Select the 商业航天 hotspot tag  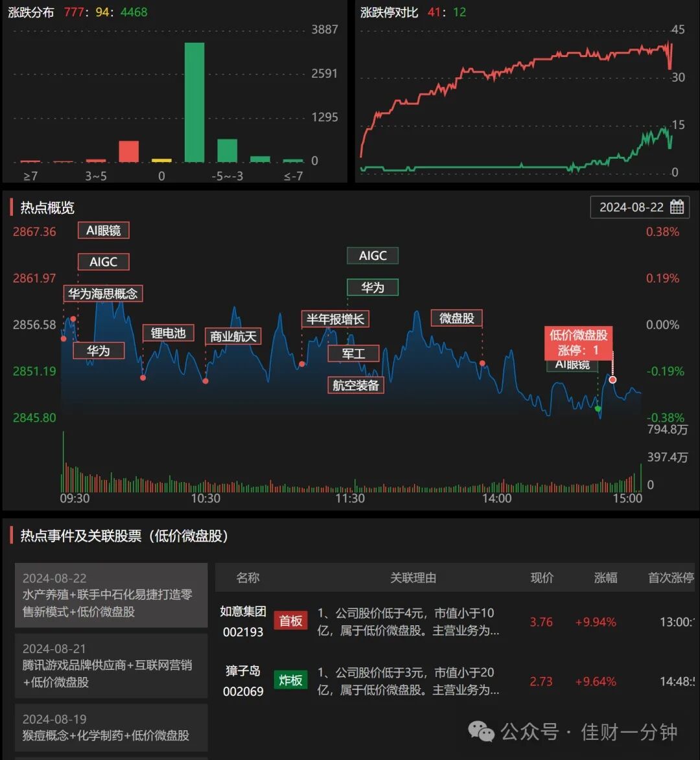point(233,336)
